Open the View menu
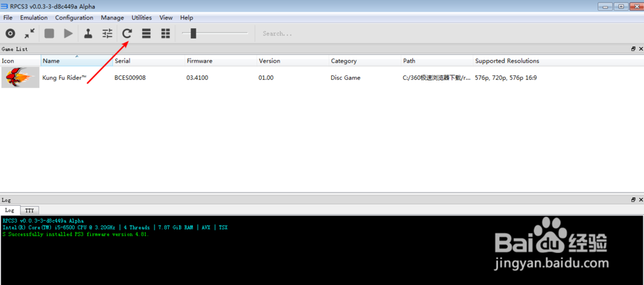 coord(166,17)
